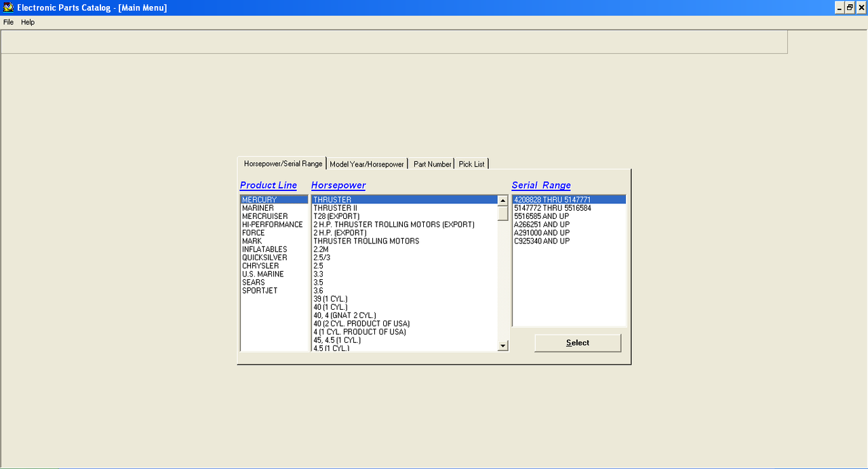Screen dimensions: 868x469
Task: Minimize the Electronic Parts Catalog window
Action: point(839,7)
